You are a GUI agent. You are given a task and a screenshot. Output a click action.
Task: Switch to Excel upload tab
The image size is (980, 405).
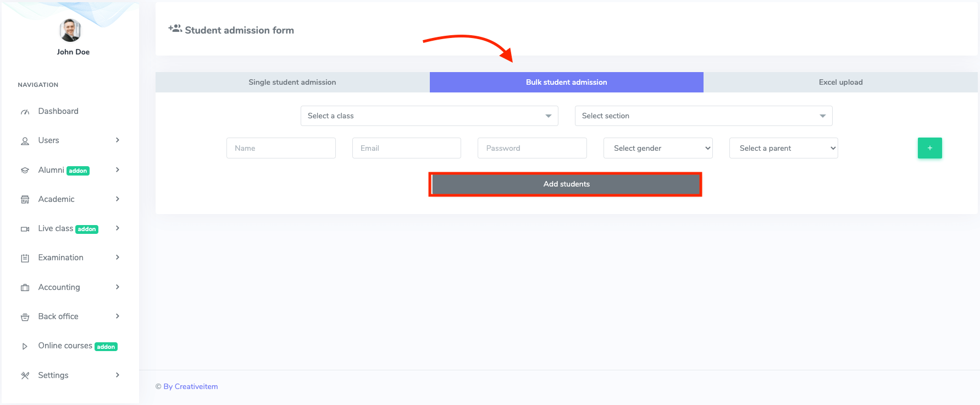pyautogui.click(x=840, y=83)
